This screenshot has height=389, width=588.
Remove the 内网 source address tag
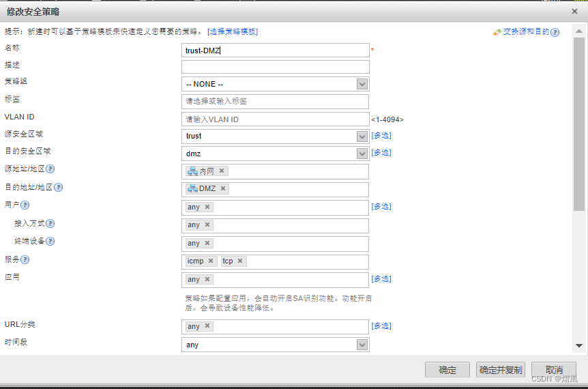[222, 171]
